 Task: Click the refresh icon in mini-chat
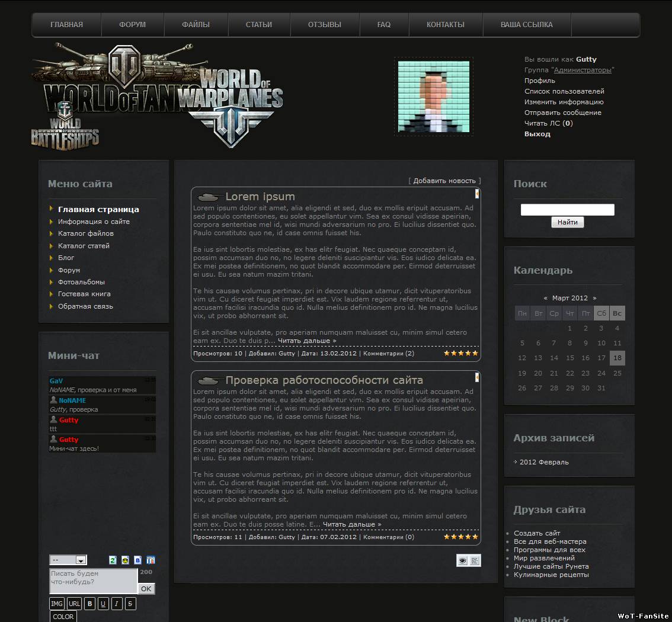point(113,560)
